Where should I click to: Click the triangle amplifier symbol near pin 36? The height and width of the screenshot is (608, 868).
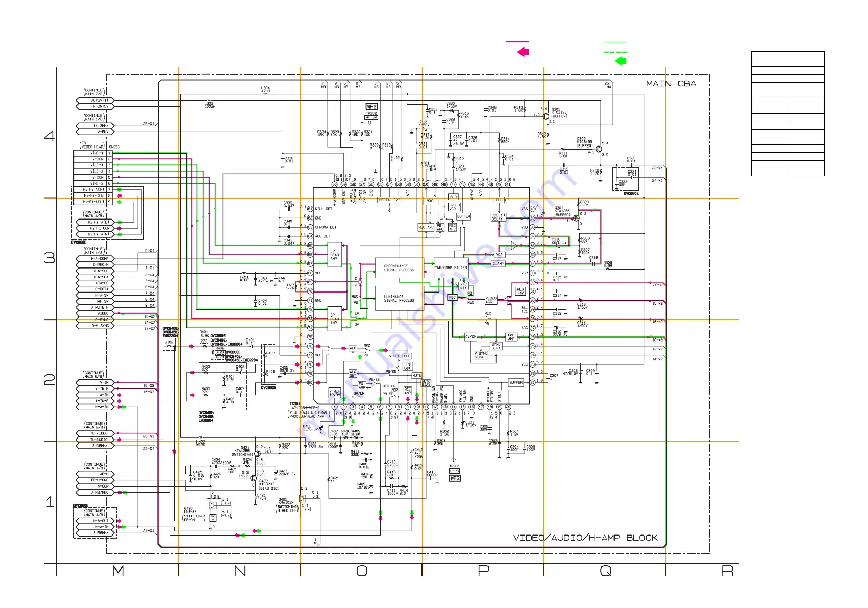[514, 246]
